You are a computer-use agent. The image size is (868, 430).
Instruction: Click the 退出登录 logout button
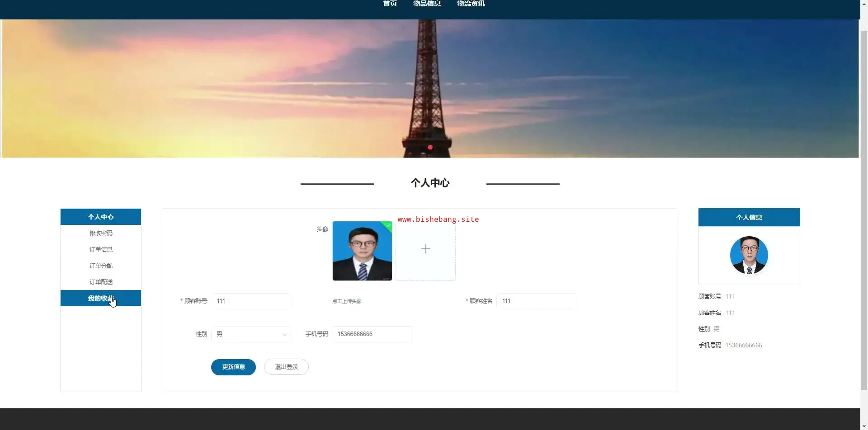pyautogui.click(x=286, y=367)
